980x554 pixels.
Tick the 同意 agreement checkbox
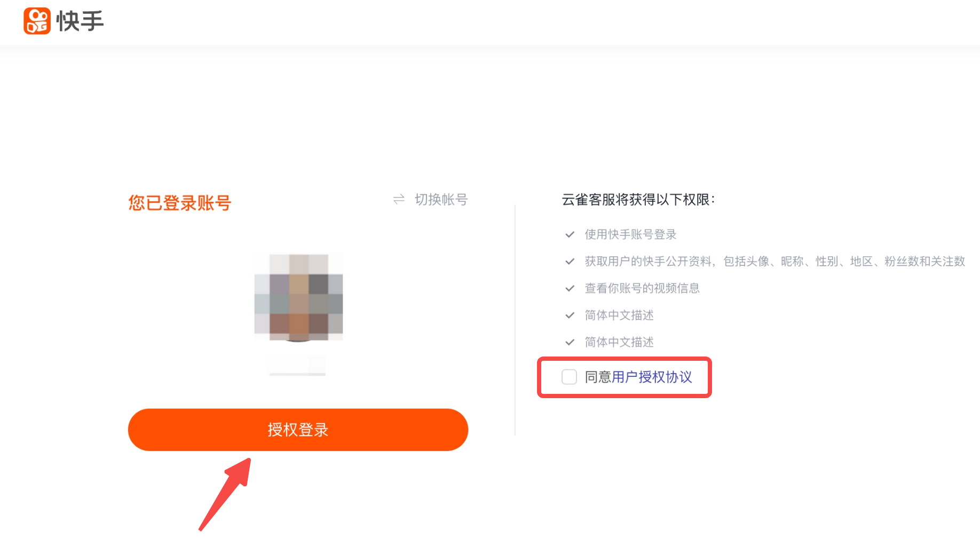click(x=569, y=377)
